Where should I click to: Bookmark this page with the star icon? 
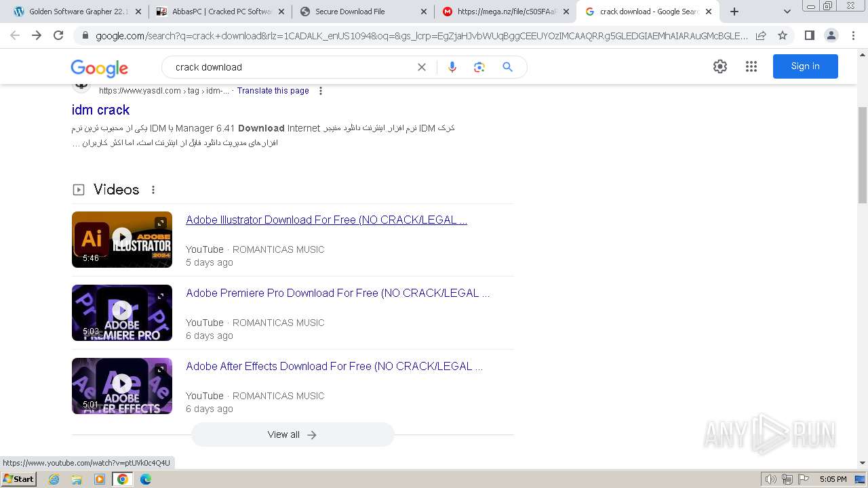[x=783, y=35]
